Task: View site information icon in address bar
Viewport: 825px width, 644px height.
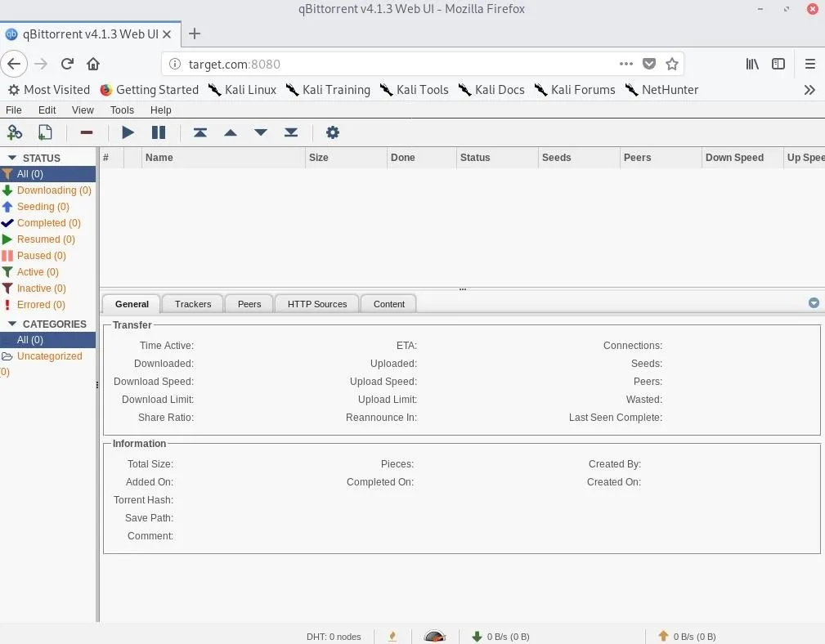Action: point(175,64)
